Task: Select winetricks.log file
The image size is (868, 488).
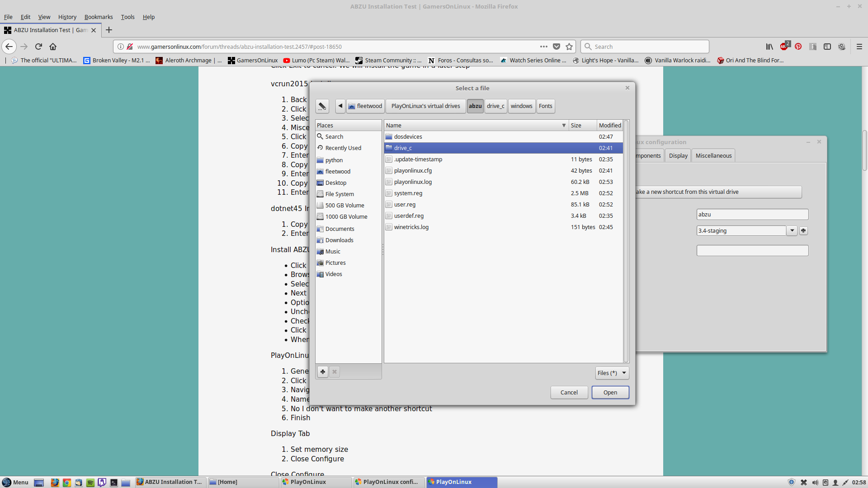Action: pyautogui.click(x=504, y=227)
